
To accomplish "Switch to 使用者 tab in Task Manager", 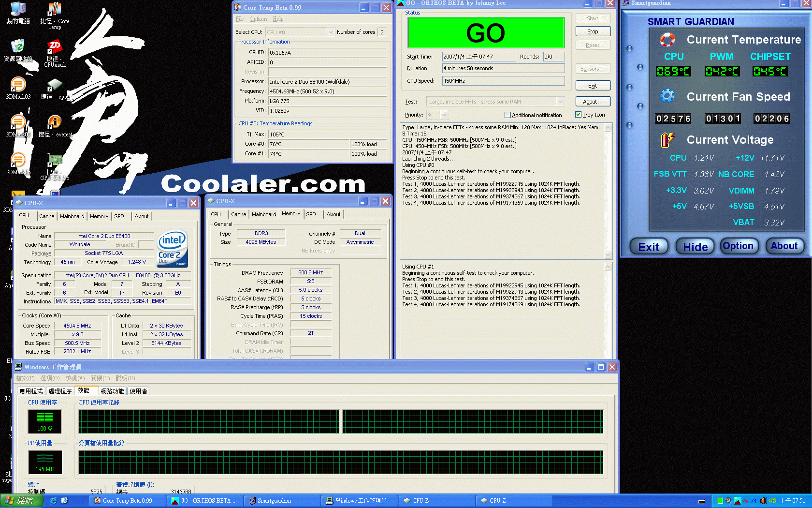I will tap(138, 391).
